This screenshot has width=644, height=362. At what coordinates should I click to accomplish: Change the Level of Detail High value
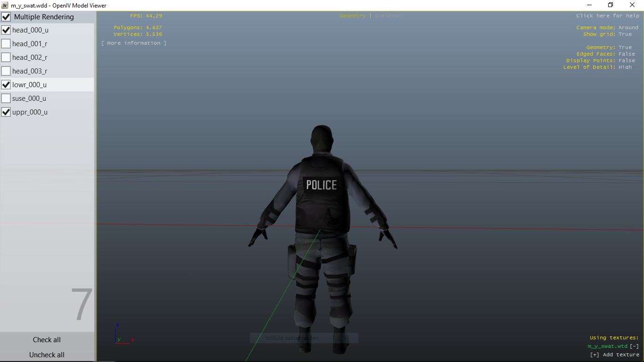click(625, 67)
